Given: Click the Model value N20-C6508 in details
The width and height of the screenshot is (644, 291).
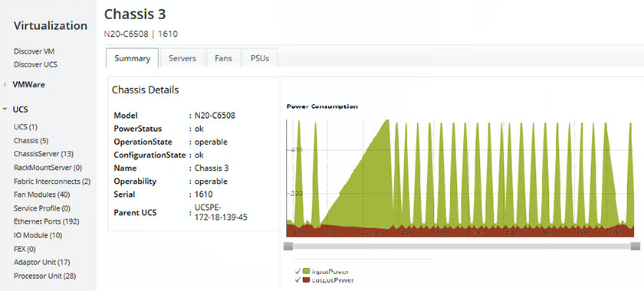Looking at the screenshot, I should pyautogui.click(x=215, y=116).
